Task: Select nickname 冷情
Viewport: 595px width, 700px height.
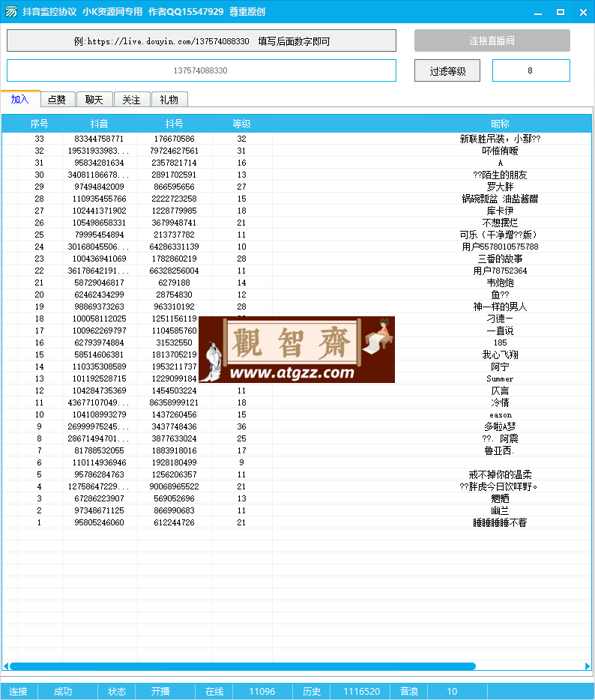Action: (x=500, y=402)
